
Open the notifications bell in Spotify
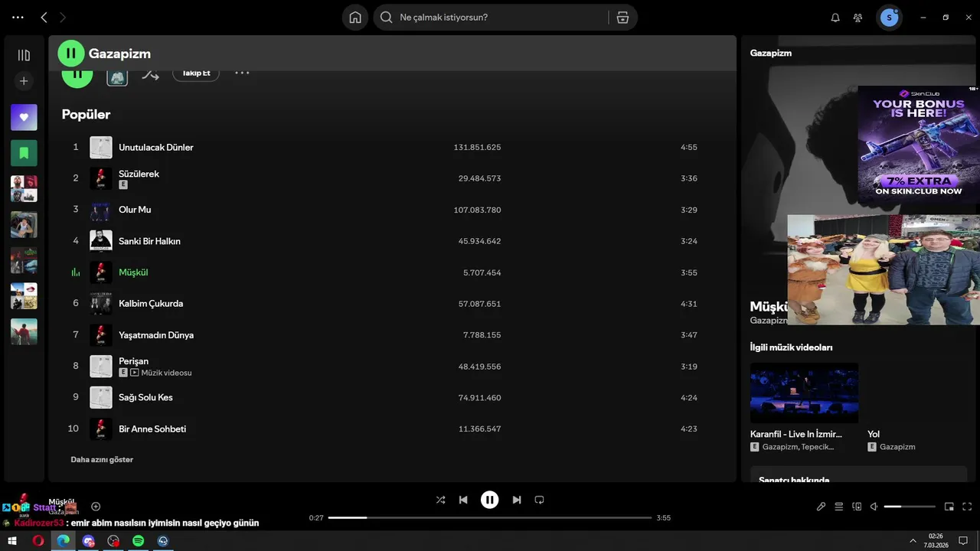(835, 18)
